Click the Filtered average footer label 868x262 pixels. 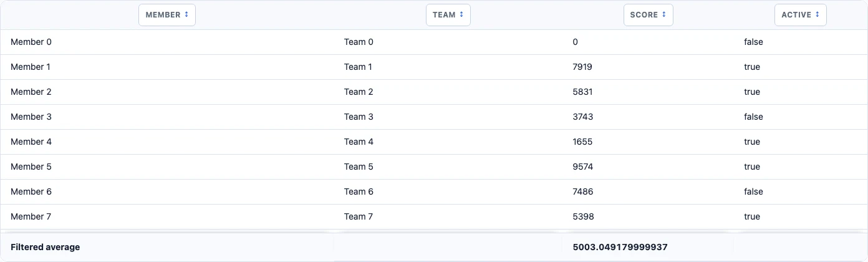coord(46,247)
